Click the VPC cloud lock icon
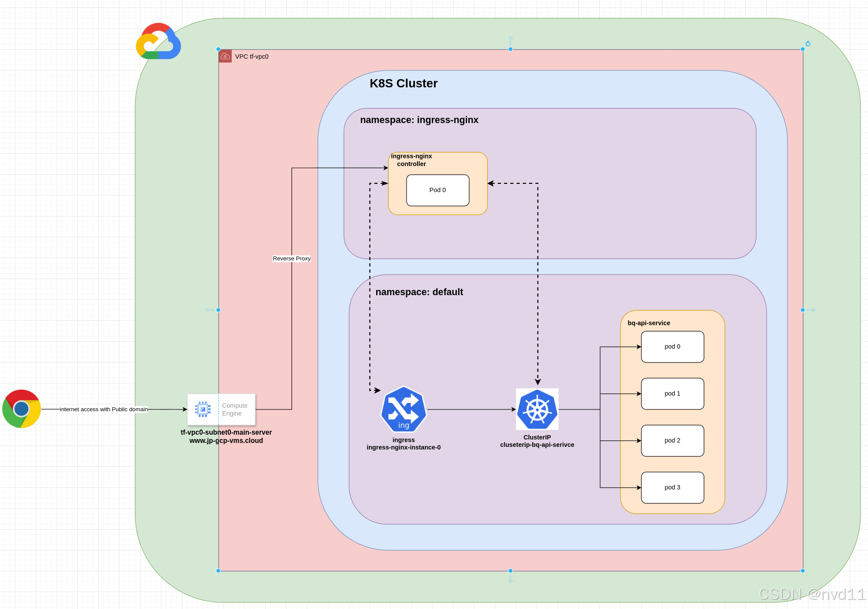The width and height of the screenshot is (868, 609). pos(225,56)
